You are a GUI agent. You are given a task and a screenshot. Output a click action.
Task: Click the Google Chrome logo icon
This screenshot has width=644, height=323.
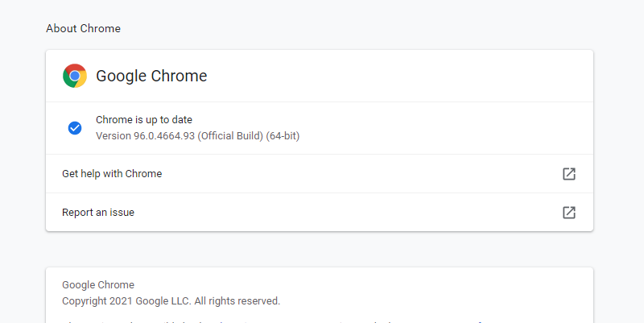[x=75, y=76]
